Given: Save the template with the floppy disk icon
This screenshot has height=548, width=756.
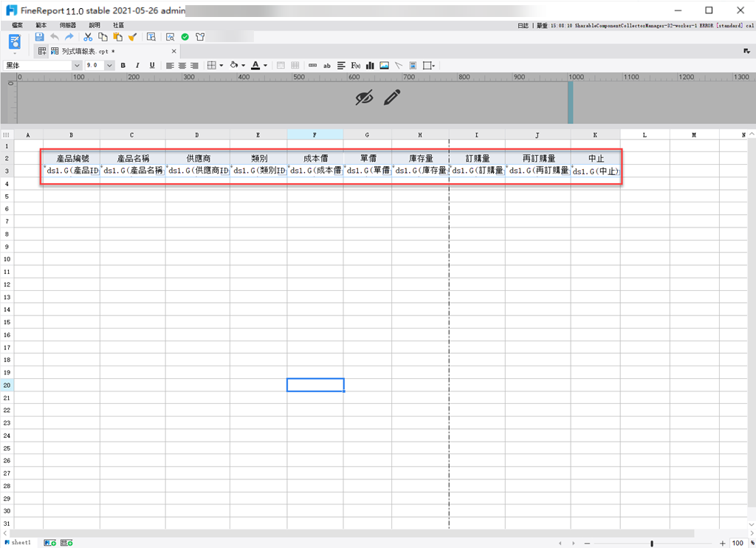Looking at the screenshot, I should (x=40, y=37).
